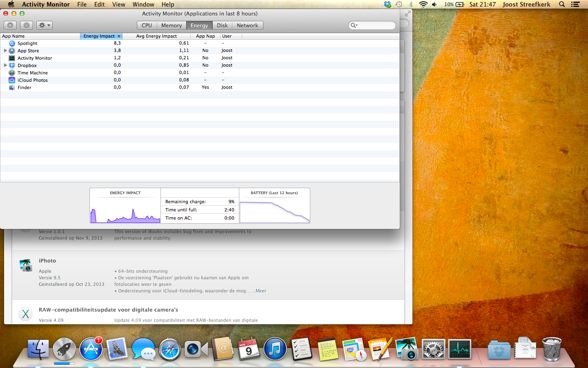
Task: Click 'Meer' link in App Store window
Action: 261,291
